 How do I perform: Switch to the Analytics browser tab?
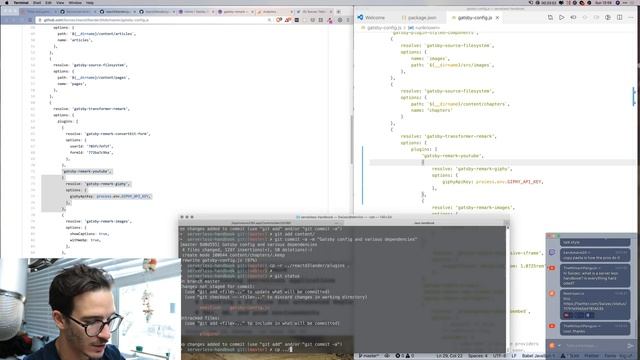tap(274, 11)
